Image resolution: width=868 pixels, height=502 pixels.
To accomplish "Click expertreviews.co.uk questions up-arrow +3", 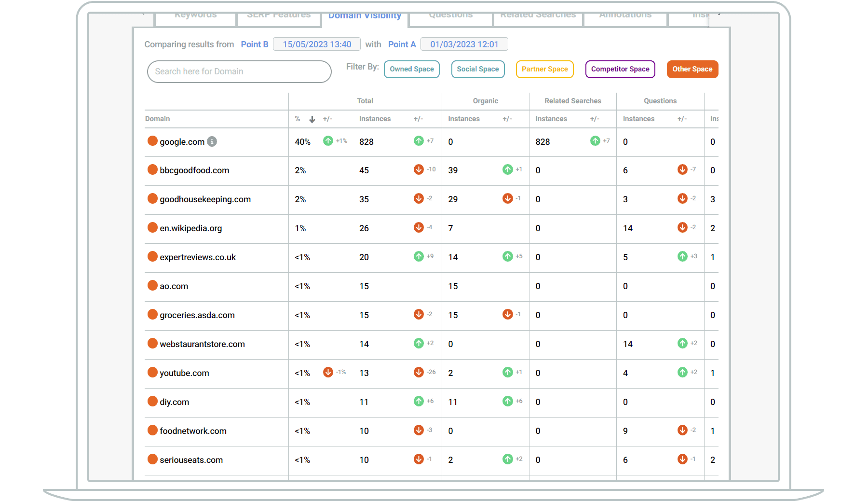I will [x=682, y=256].
